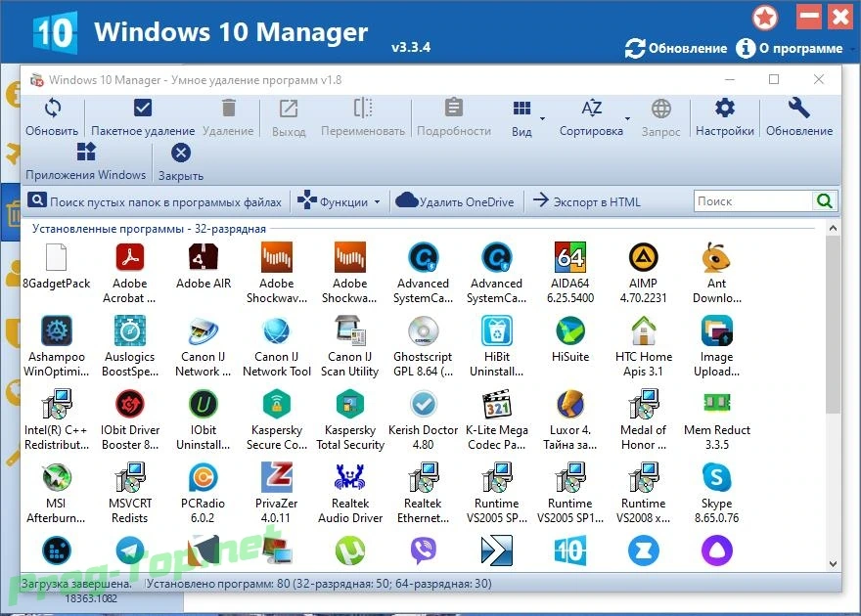The width and height of the screenshot is (861, 616).
Task: Select Ashampoo WinOptimizer icon
Action: pos(57,330)
